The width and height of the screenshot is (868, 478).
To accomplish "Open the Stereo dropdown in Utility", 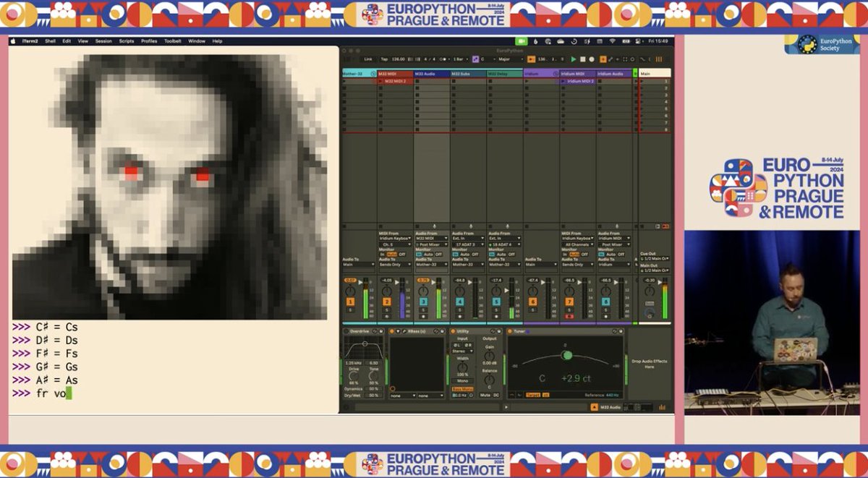I will pyautogui.click(x=462, y=351).
